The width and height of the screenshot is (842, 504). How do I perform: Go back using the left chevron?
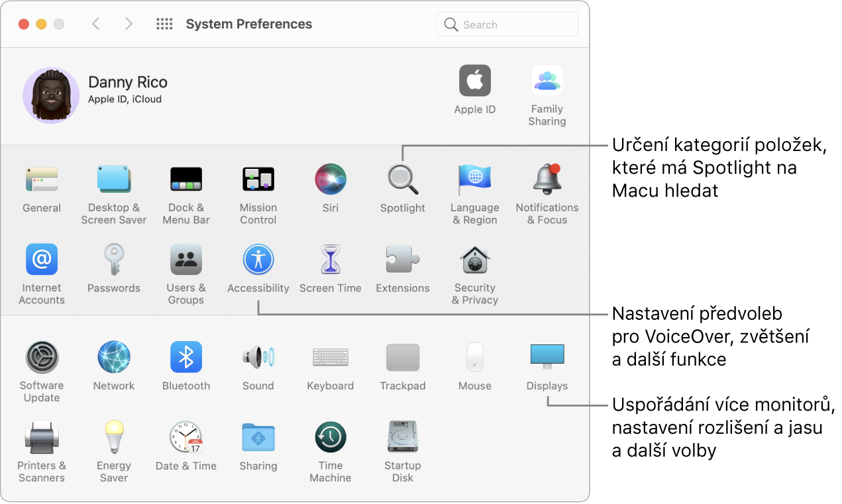pyautogui.click(x=96, y=25)
